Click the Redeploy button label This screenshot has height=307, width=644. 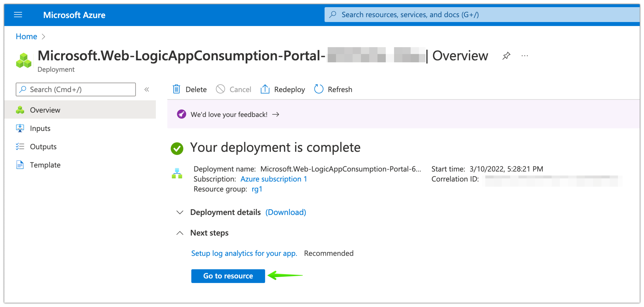coord(290,89)
